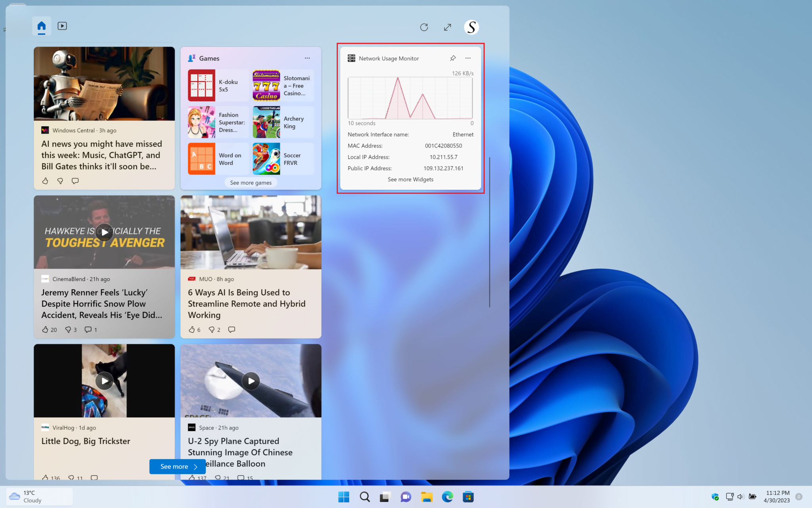This screenshot has height=508, width=812.
Task: Open Windows Security from the system tray
Action: pos(715,496)
